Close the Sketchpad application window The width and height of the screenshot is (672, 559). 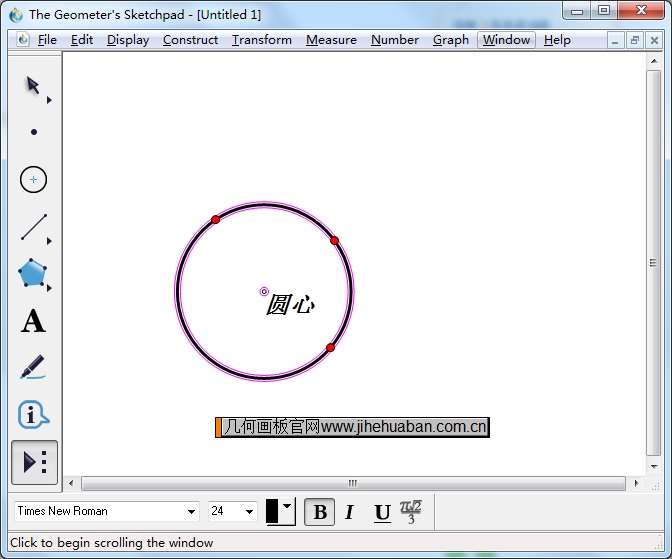click(641, 11)
